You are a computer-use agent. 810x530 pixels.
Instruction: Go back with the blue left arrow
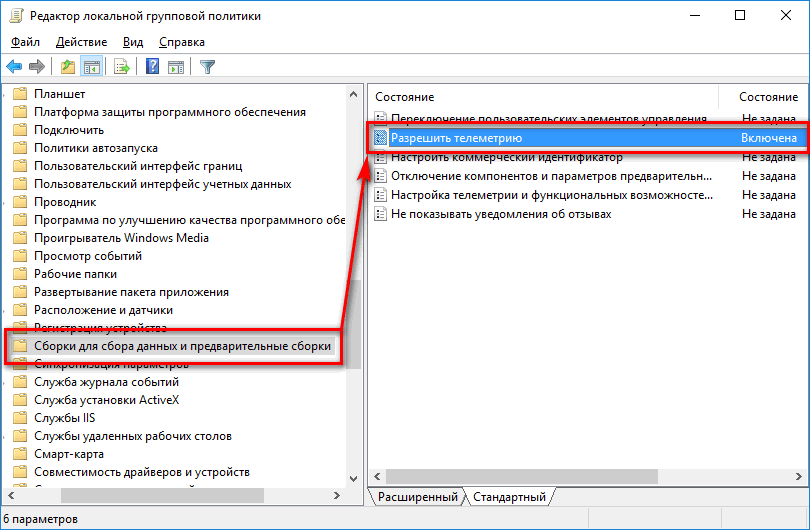pyautogui.click(x=14, y=67)
